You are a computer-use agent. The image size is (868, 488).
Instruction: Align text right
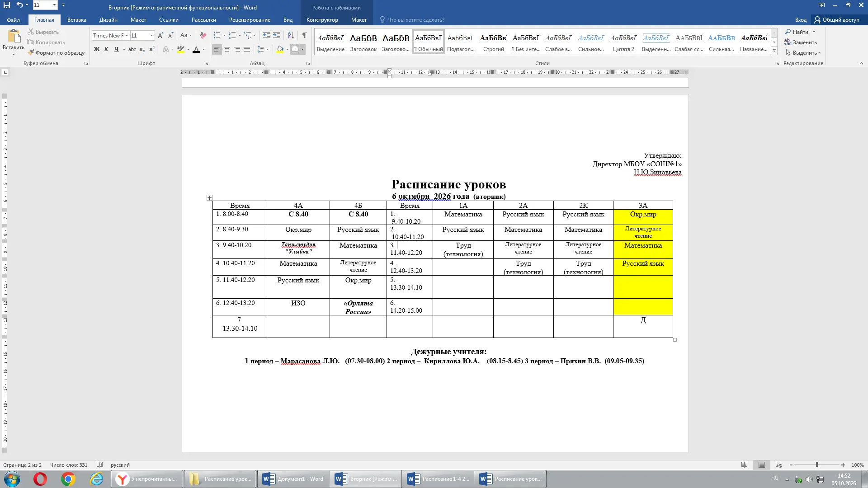coord(237,49)
